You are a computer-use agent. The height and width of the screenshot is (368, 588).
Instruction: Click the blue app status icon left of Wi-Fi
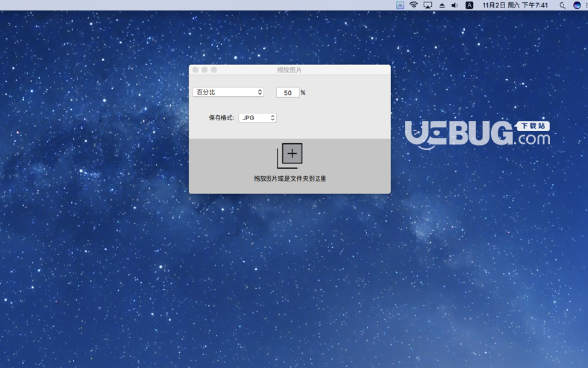400,5
